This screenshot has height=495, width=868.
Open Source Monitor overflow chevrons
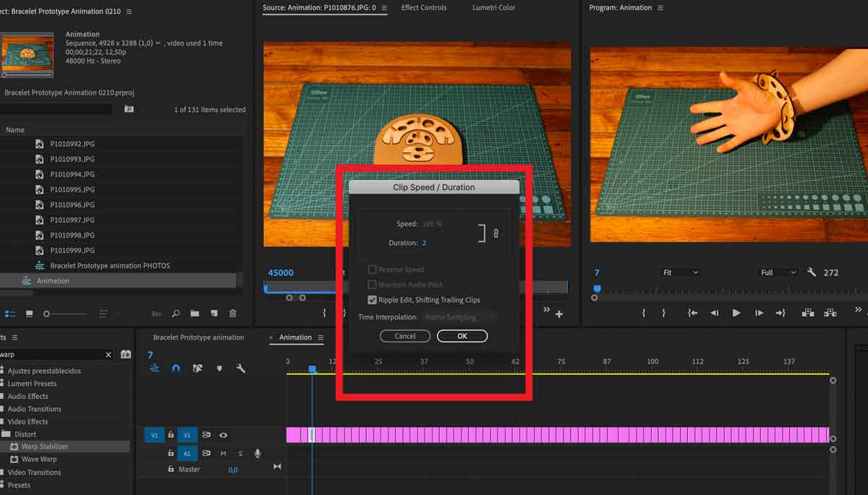pyautogui.click(x=548, y=309)
